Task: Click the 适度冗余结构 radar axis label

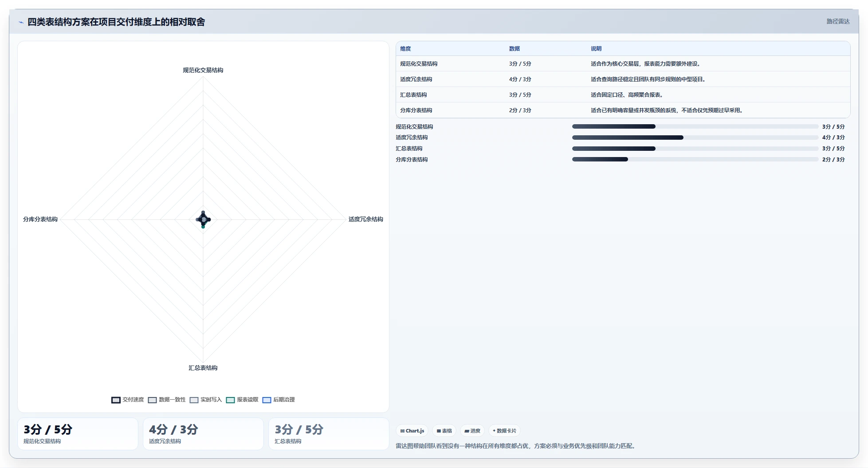Action: pos(365,219)
